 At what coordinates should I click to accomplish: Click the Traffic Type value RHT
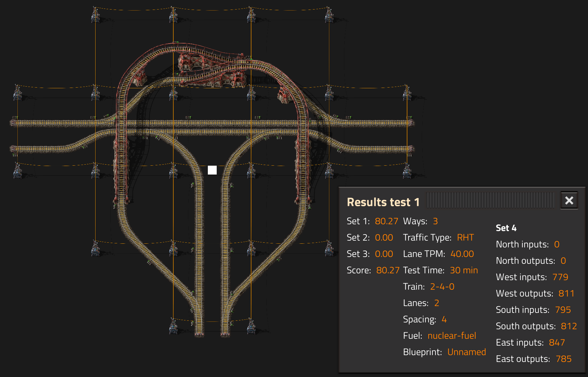465,238
